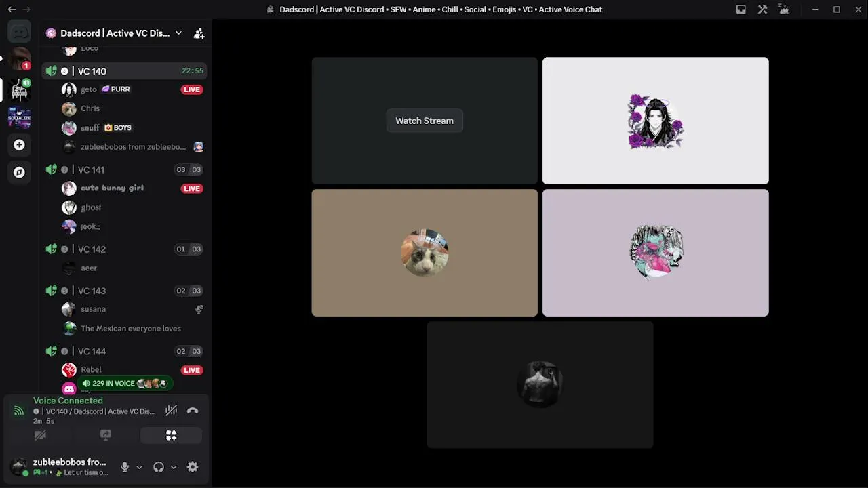
Task: Join the VC 142 voice channel
Action: [124, 249]
